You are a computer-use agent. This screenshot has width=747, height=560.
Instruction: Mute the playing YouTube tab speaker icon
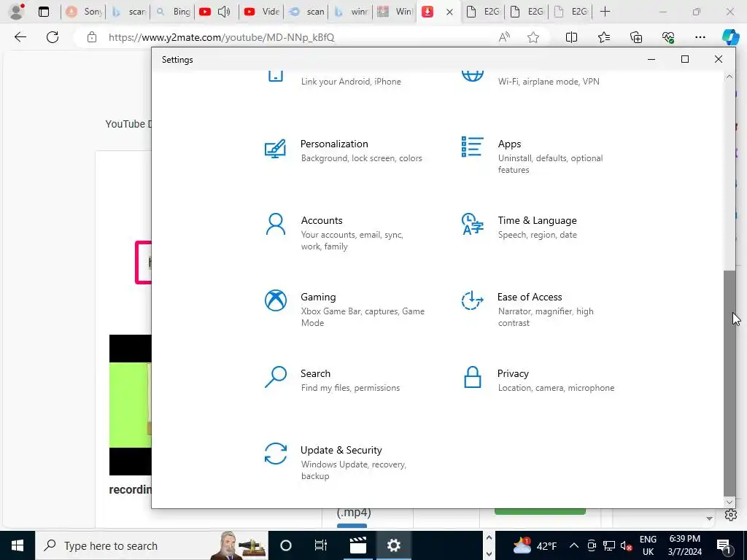224,12
